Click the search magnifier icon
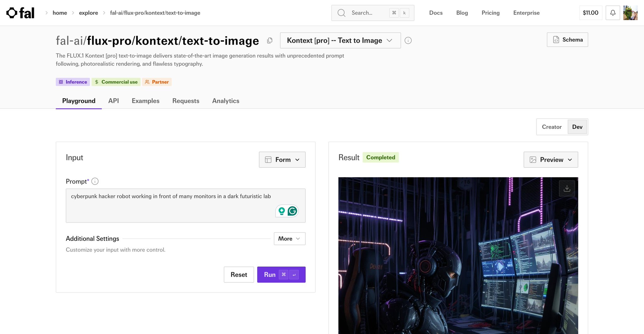Image resolution: width=644 pixels, height=334 pixels. pyautogui.click(x=341, y=13)
